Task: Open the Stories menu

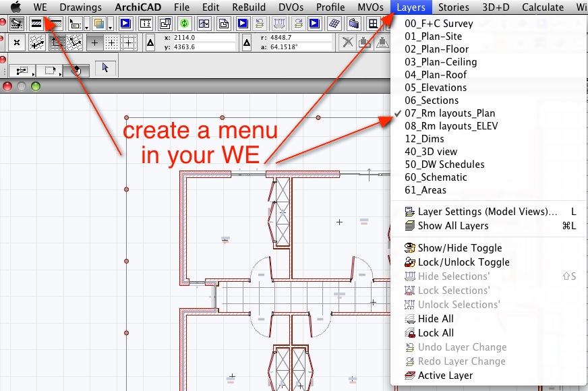Action: pyautogui.click(x=453, y=7)
